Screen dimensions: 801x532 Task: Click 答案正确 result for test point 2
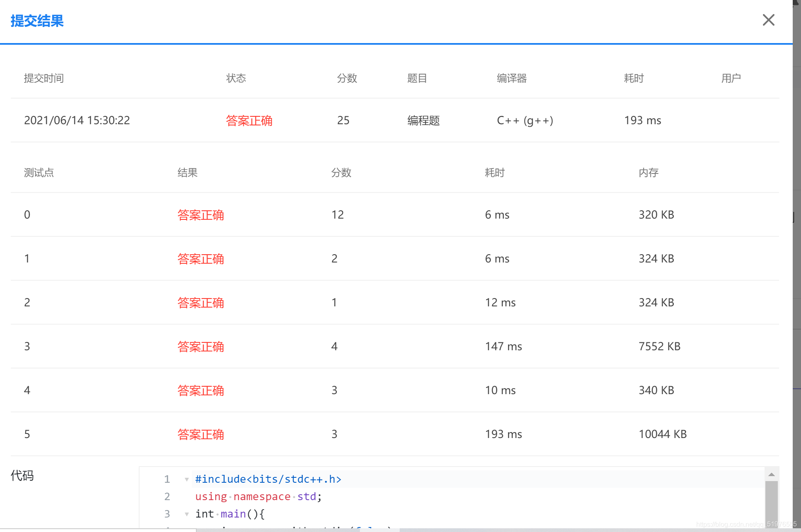(201, 303)
